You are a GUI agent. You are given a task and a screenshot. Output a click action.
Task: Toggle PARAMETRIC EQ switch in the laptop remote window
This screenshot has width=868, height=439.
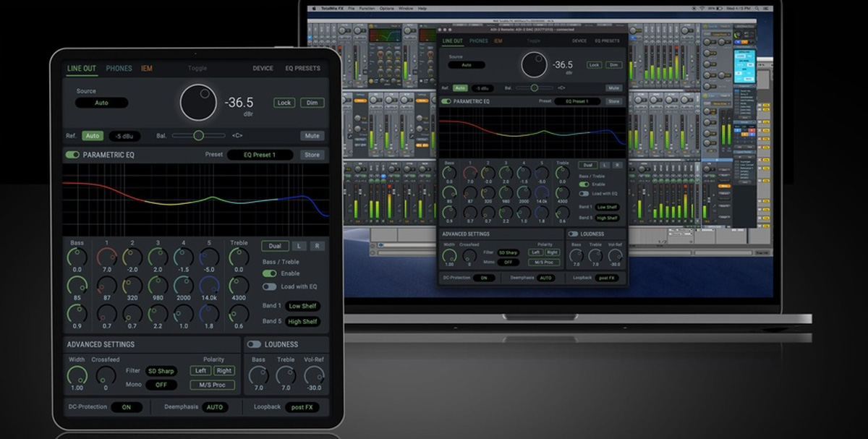point(446,101)
